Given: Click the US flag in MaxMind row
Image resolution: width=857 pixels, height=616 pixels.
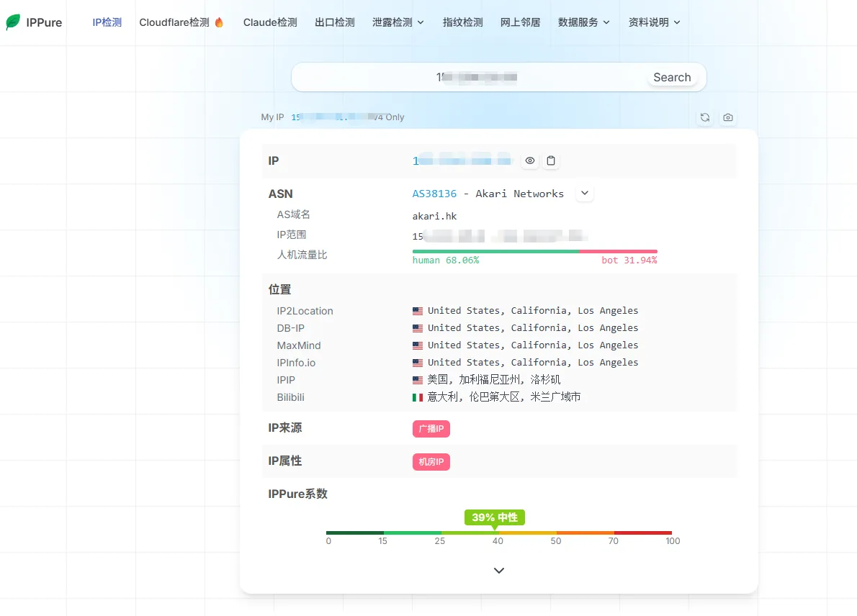Looking at the screenshot, I should click(418, 345).
